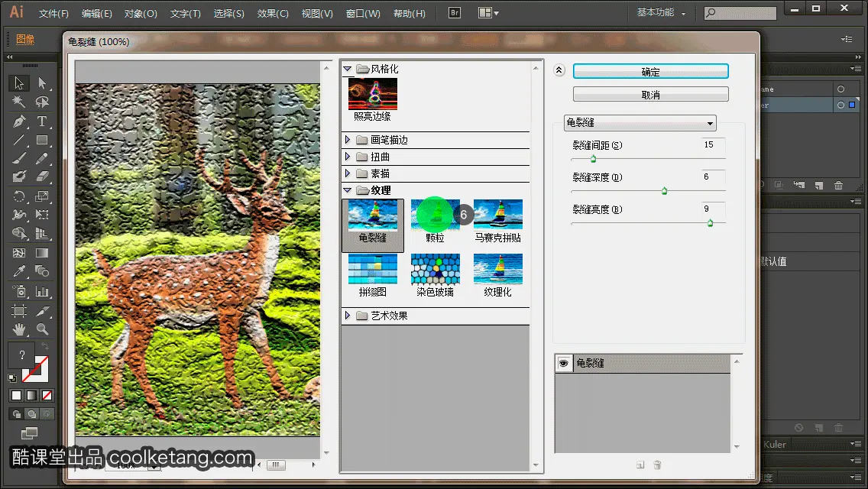Select the Direct Selection tool
This screenshot has width=868, height=489.
click(x=42, y=83)
